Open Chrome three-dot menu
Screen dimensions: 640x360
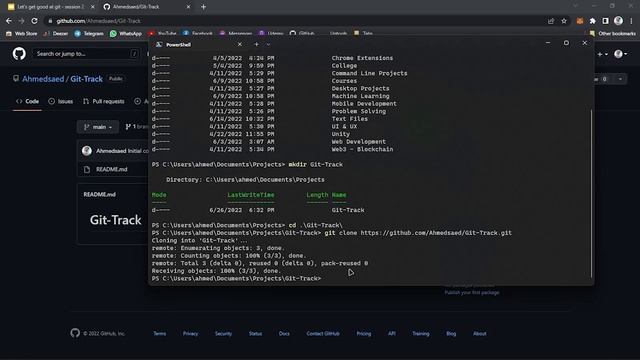coord(631,21)
